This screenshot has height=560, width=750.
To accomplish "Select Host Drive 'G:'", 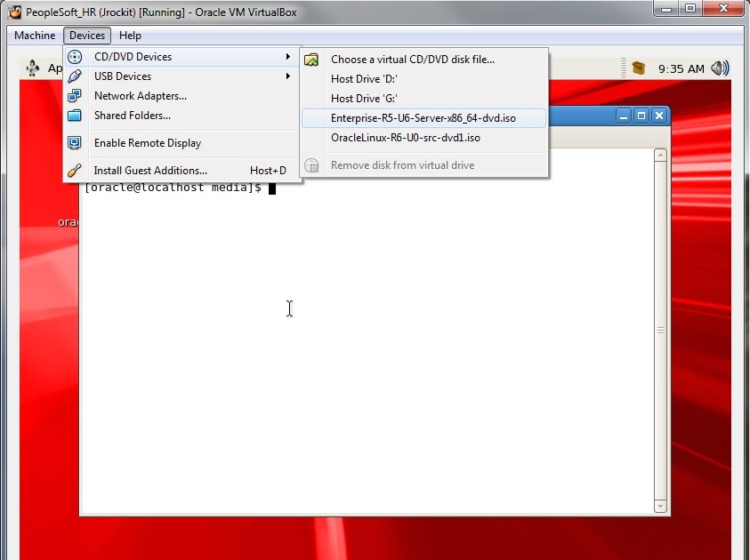I will point(423,99).
